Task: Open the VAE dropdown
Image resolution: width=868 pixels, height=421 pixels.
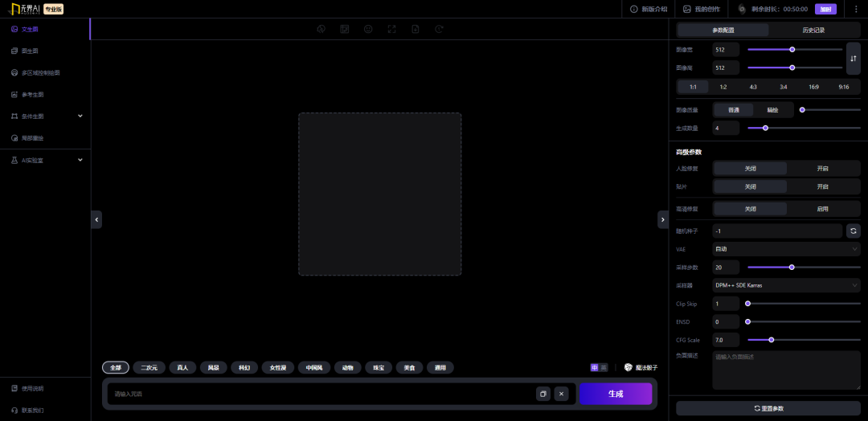Action: point(786,249)
